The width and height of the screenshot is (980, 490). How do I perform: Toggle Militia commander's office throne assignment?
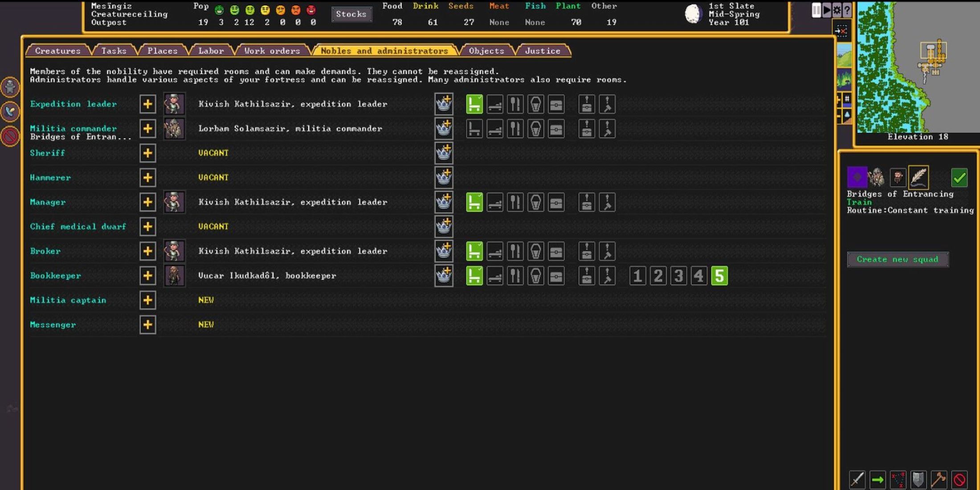(x=474, y=129)
